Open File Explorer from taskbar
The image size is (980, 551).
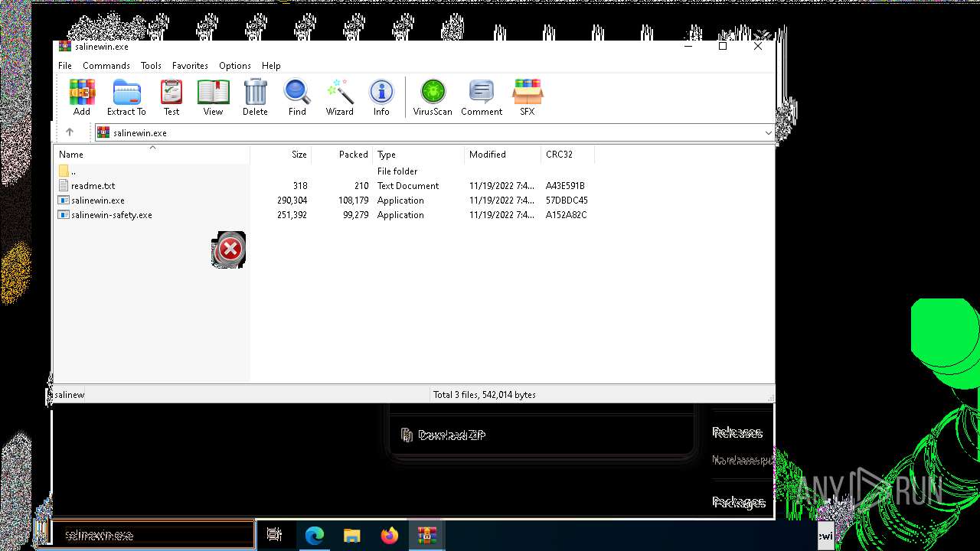(x=351, y=536)
